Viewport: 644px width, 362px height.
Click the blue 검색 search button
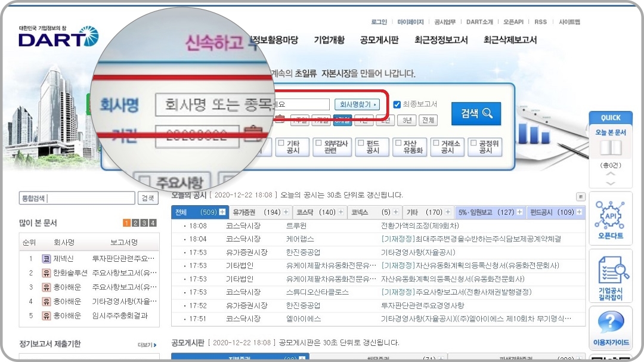tap(476, 113)
